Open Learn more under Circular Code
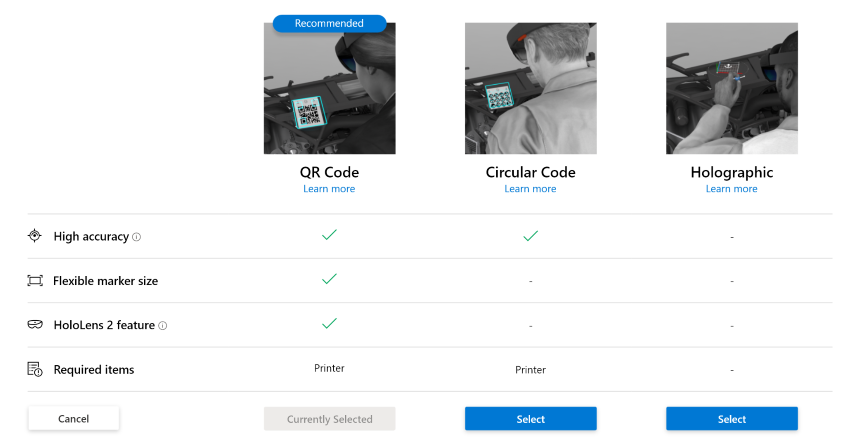854x446 pixels. (x=530, y=189)
